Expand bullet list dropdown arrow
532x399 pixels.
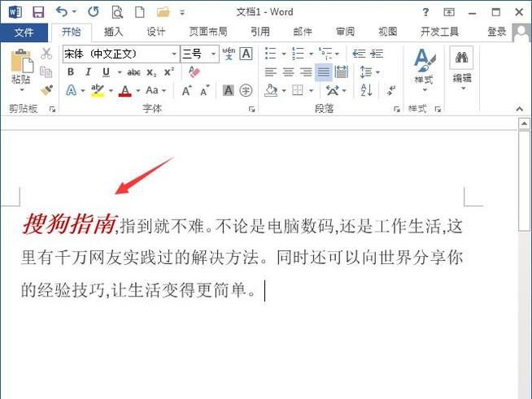tap(284, 54)
